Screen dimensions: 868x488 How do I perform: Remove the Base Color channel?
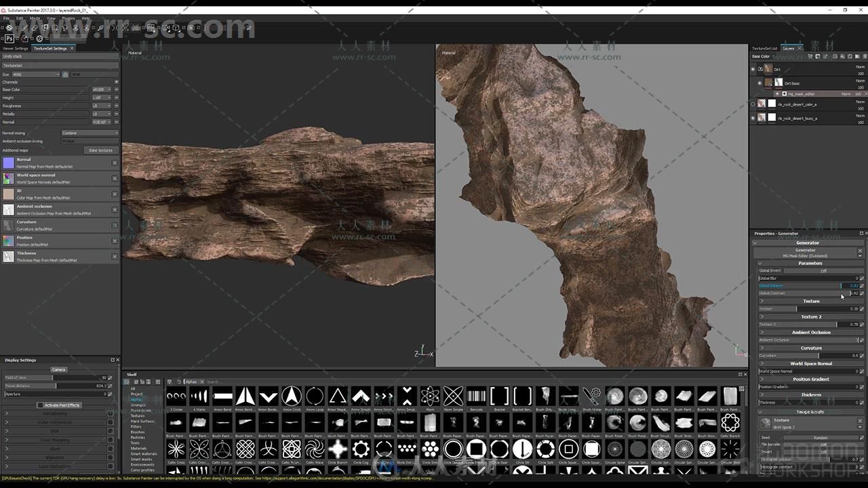tap(116, 89)
